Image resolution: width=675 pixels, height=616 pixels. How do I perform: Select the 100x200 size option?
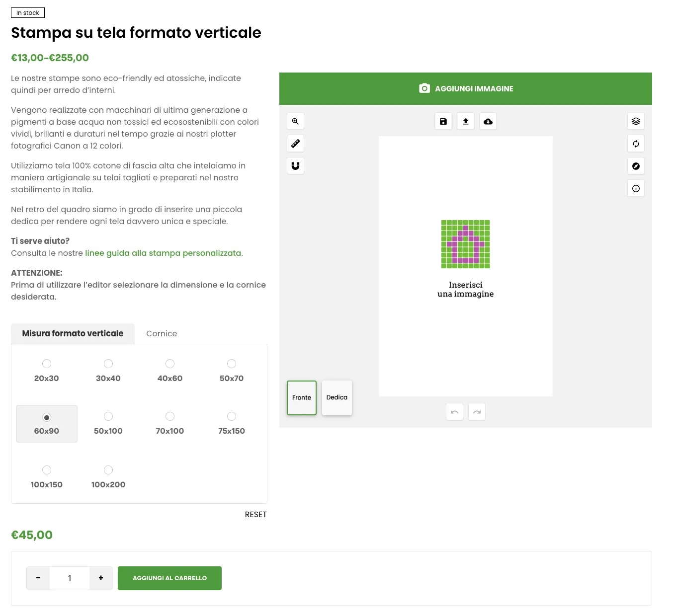[108, 470]
